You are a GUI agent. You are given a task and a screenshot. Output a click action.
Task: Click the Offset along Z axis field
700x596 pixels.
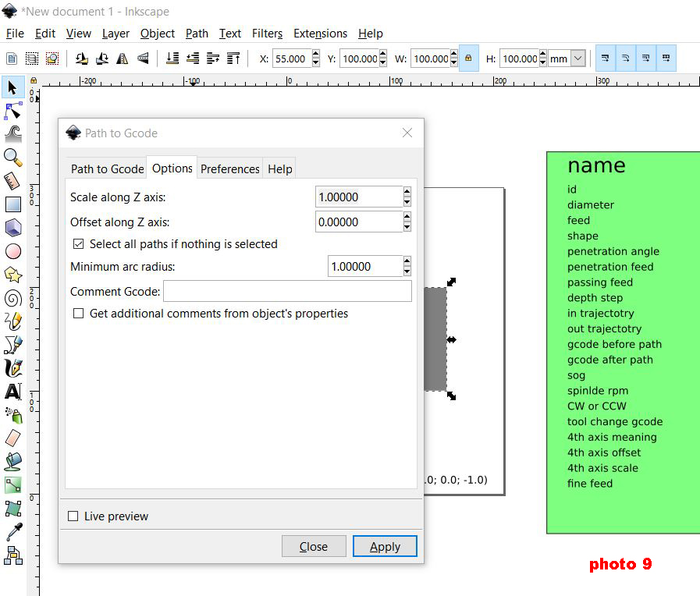(359, 222)
